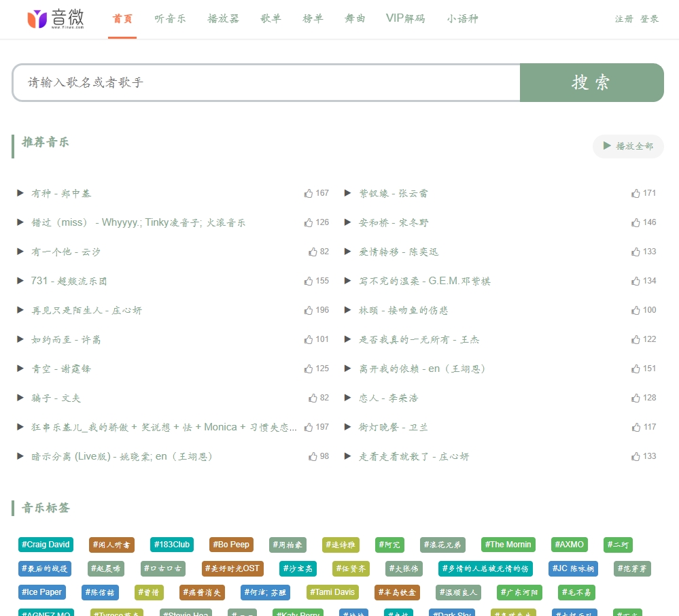Viewport: 679px width, 616px height.
Task: Click the 登录 link
Action: click(x=649, y=19)
